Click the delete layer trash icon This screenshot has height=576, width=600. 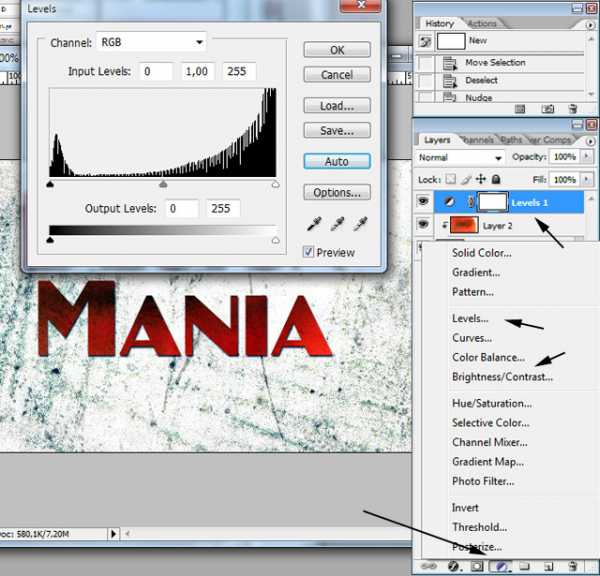pyautogui.click(x=572, y=567)
